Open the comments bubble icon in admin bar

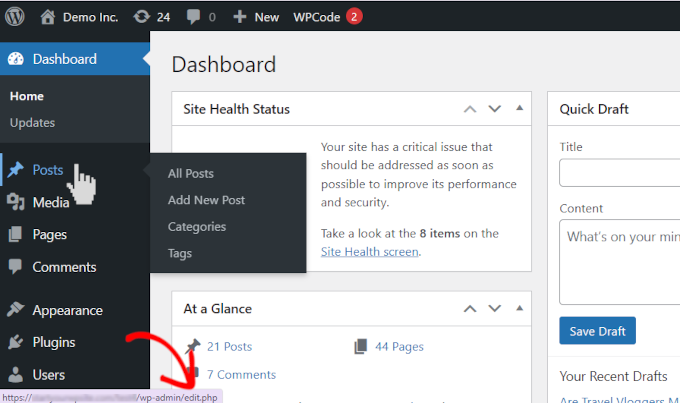[193, 17]
